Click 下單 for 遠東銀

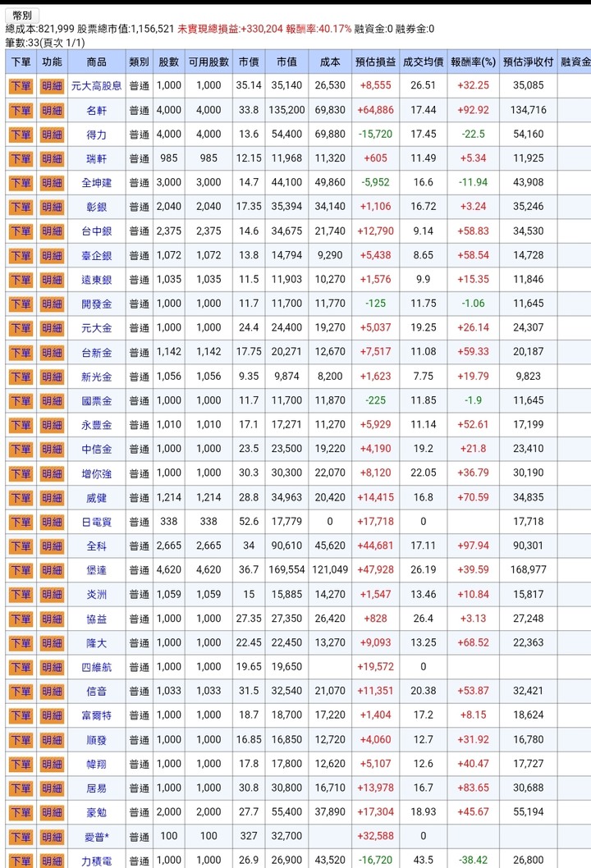click(x=21, y=280)
